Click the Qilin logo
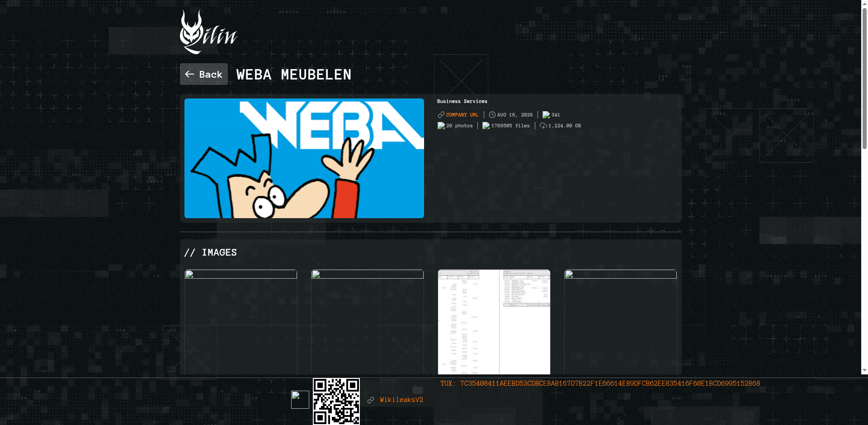The image size is (868, 425). coord(208,32)
